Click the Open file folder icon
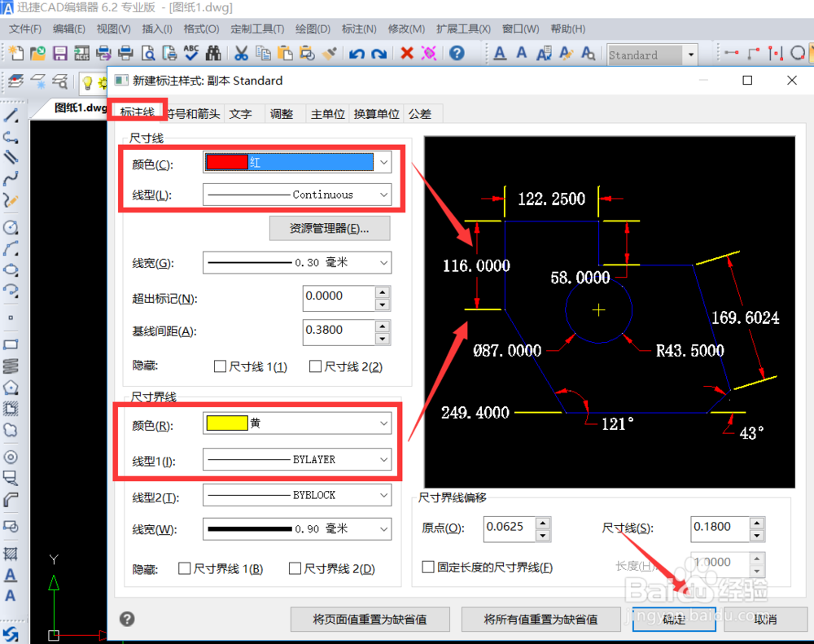814x644 pixels. pyautogui.click(x=38, y=53)
